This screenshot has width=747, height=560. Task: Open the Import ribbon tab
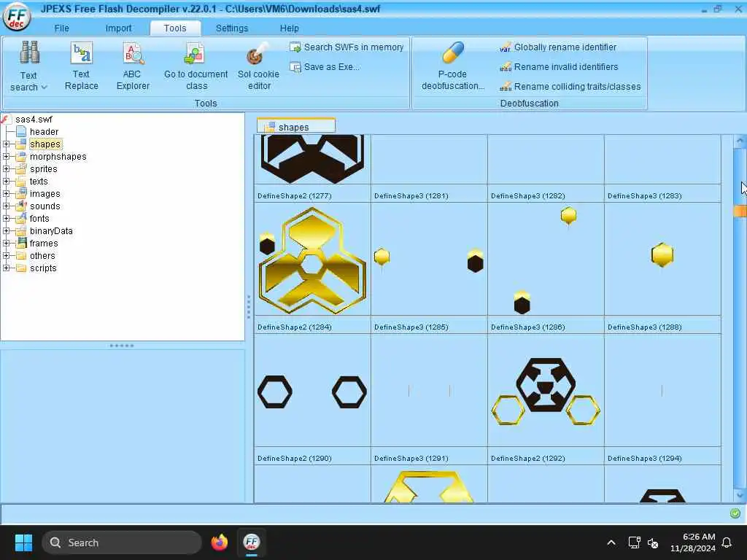[x=118, y=28]
